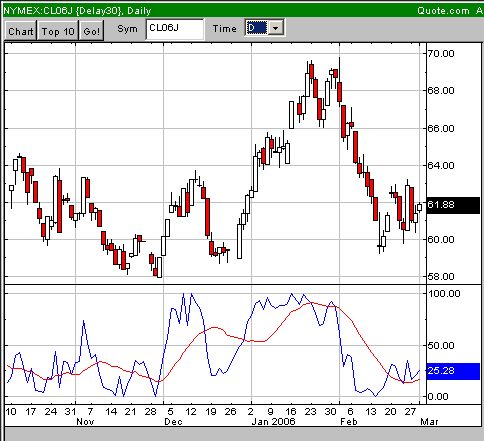Click the 58.00 price axis label

(x=441, y=277)
